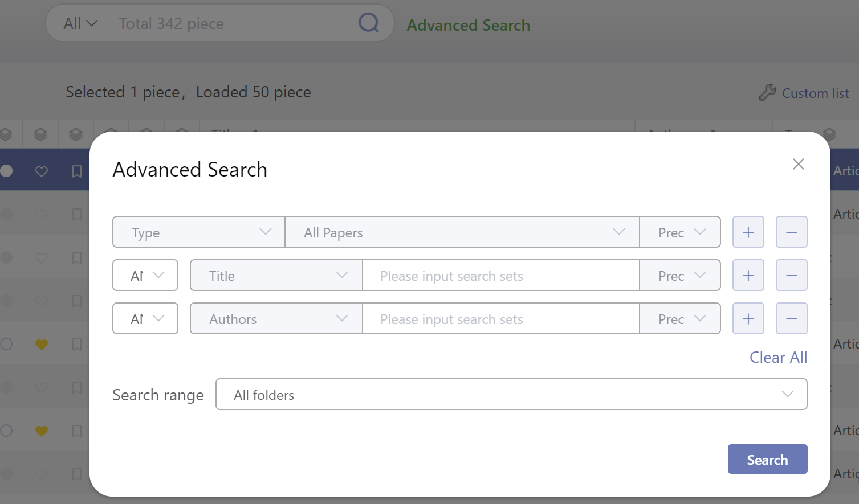Click the Total 342 piece search field

234,23
